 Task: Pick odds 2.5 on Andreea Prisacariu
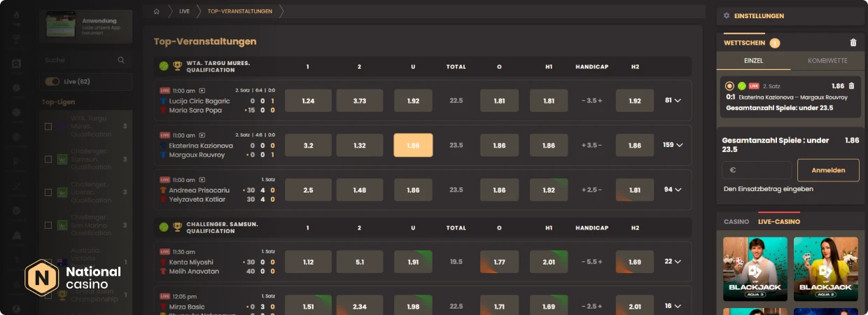308,190
